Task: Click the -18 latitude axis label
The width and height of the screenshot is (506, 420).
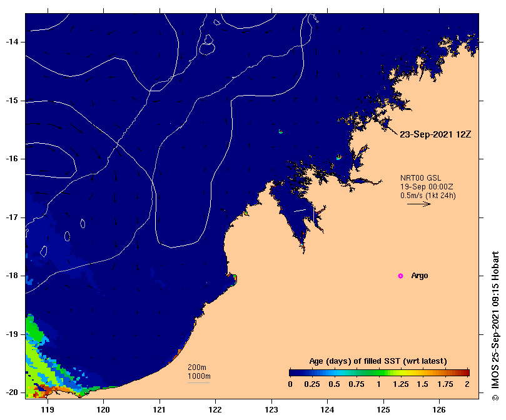Action: [x=14, y=276]
